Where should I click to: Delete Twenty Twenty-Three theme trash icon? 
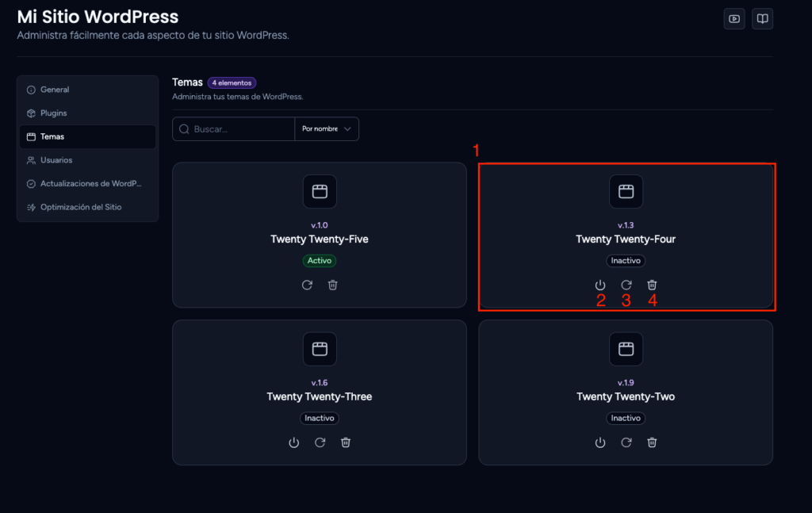(x=346, y=442)
